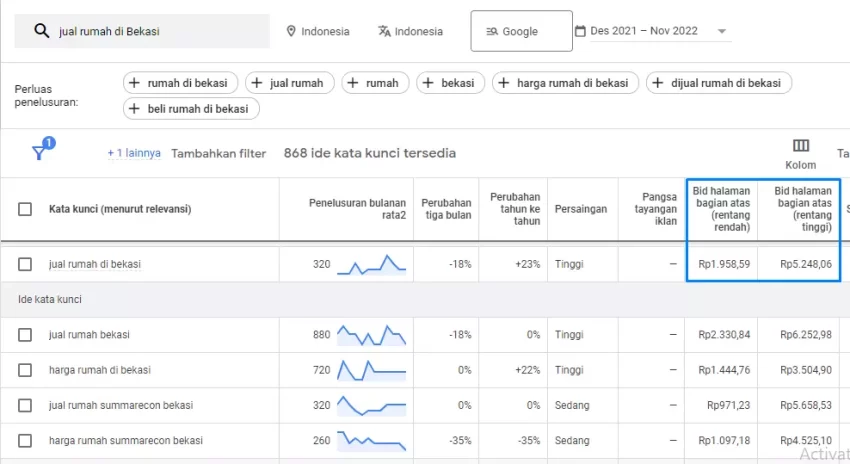
Task: Check the harga rumah di bekasi row
Action: [25, 370]
